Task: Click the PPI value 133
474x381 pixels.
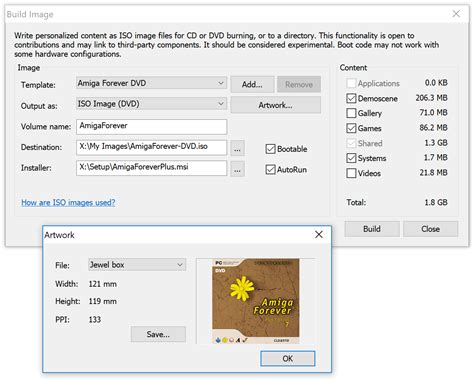Action: point(95,319)
